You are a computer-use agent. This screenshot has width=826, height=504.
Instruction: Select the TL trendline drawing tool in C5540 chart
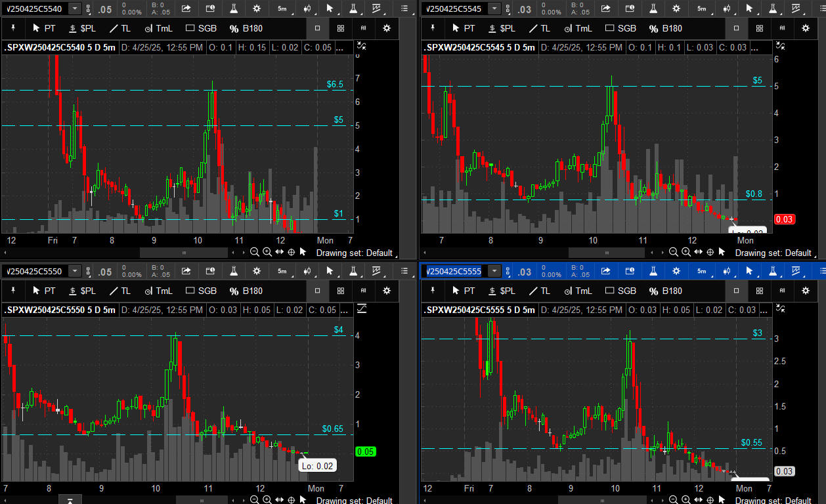(119, 28)
